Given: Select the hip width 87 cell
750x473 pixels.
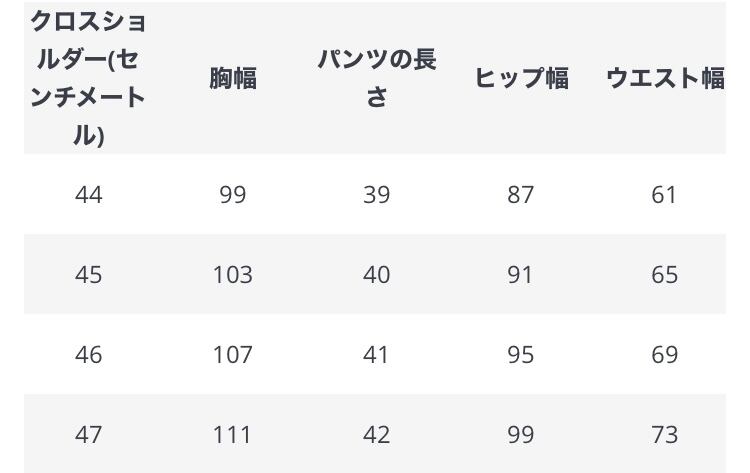Looking at the screenshot, I should (521, 194).
